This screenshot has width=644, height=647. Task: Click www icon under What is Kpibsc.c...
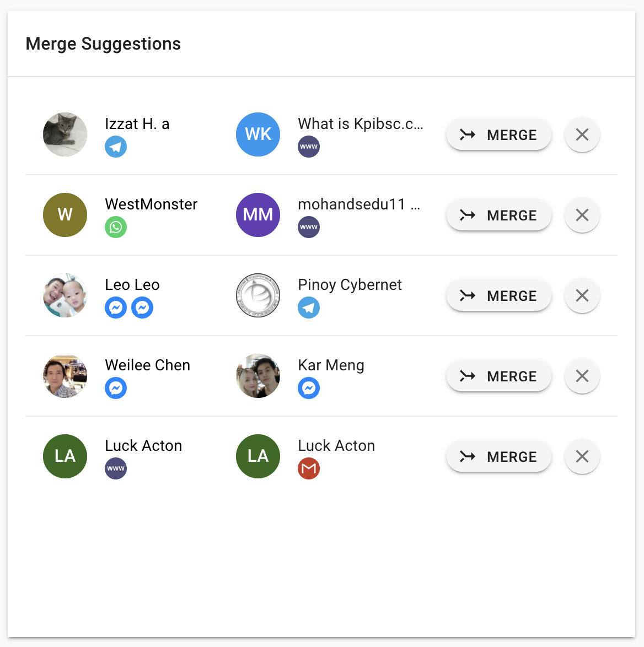coord(309,147)
